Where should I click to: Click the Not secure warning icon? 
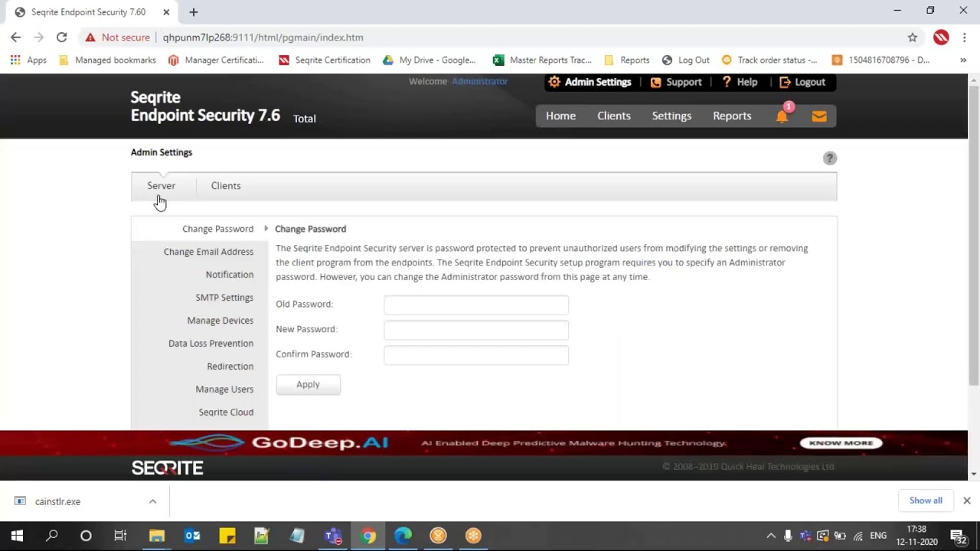click(90, 37)
